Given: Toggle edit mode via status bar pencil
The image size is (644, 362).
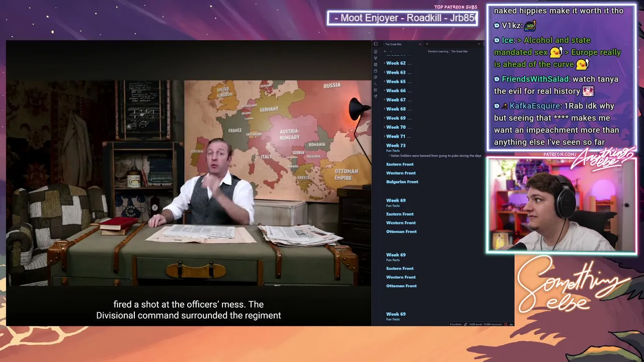Looking at the screenshot, I should pyautogui.click(x=465, y=324).
